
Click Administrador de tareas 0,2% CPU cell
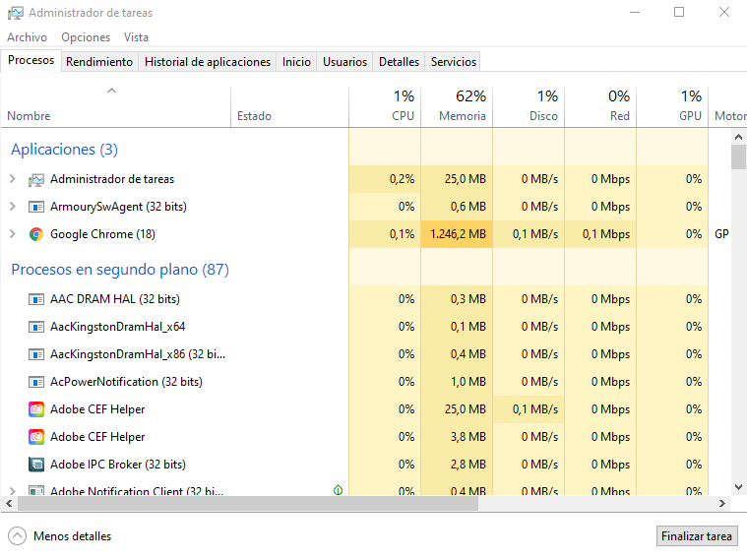click(x=385, y=179)
